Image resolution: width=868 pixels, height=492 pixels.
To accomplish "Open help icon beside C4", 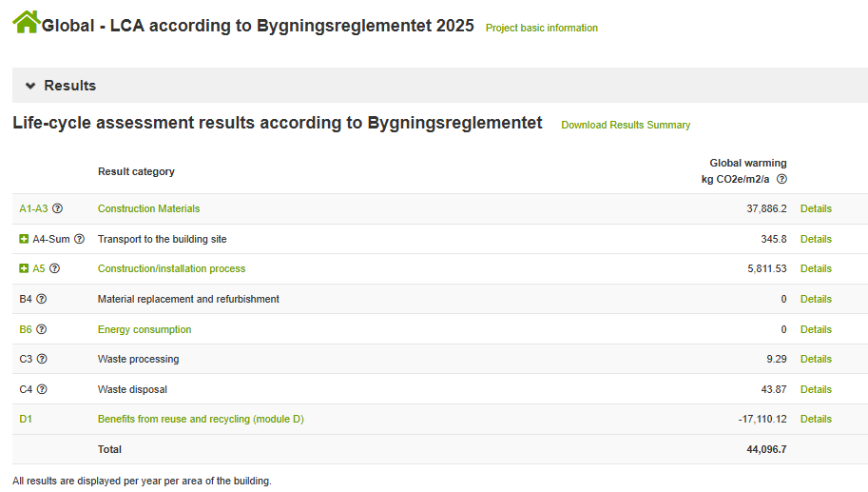I will [x=42, y=389].
